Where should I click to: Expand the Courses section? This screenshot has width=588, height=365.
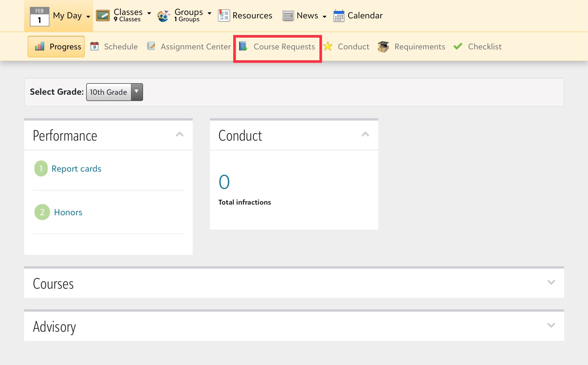click(x=551, y=282)
